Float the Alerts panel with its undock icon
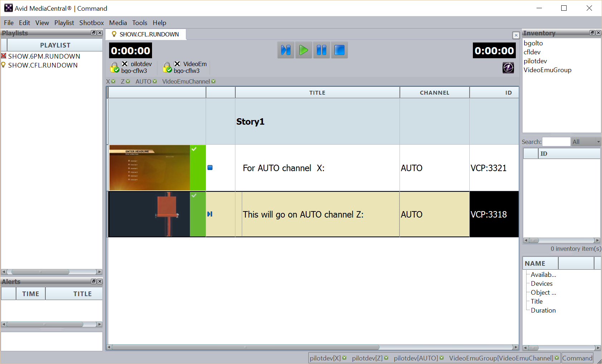 pyautogui.click(x=94, y=281)
